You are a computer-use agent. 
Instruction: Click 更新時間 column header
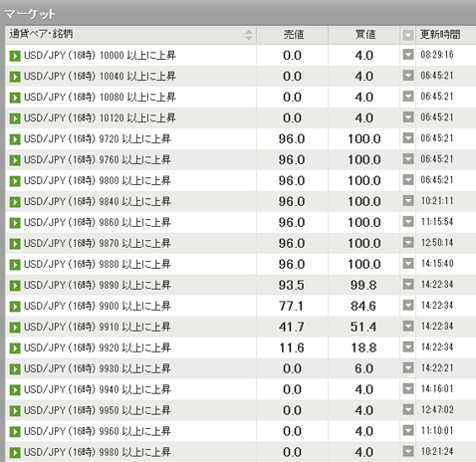(x=440, y=34)
